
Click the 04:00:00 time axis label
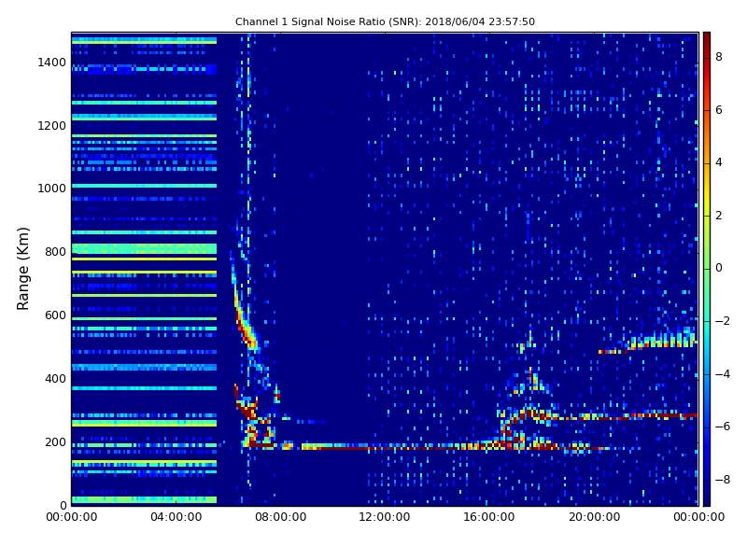(x=176, y=517)
